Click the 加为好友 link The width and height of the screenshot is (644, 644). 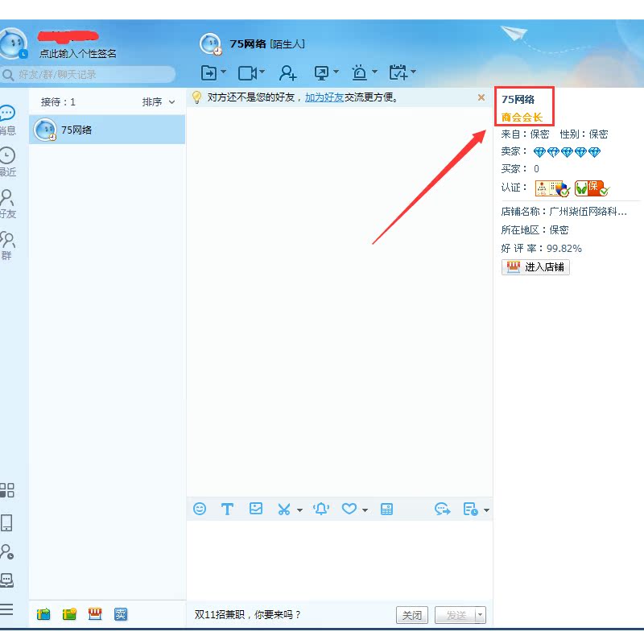click(324, 97)
